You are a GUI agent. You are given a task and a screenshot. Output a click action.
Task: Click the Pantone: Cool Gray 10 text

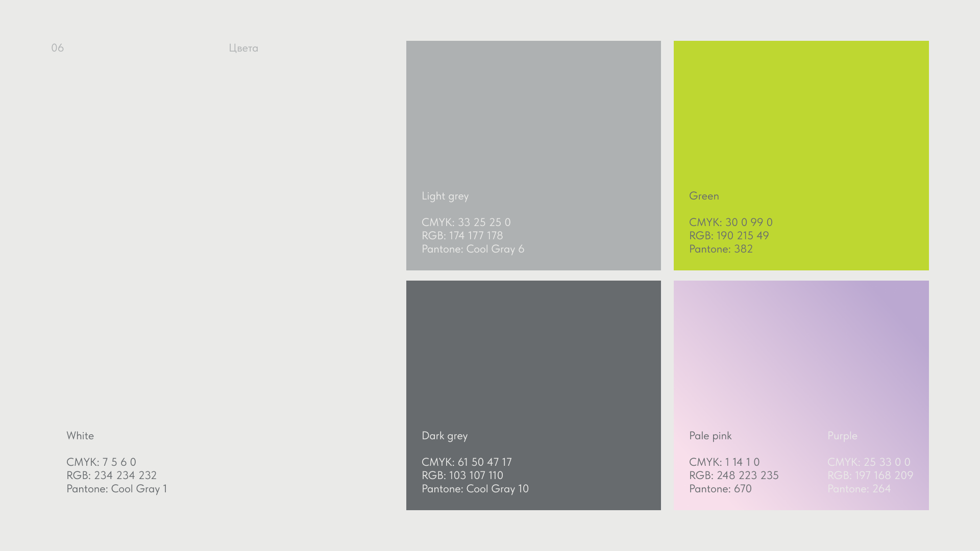pos(475,489)
